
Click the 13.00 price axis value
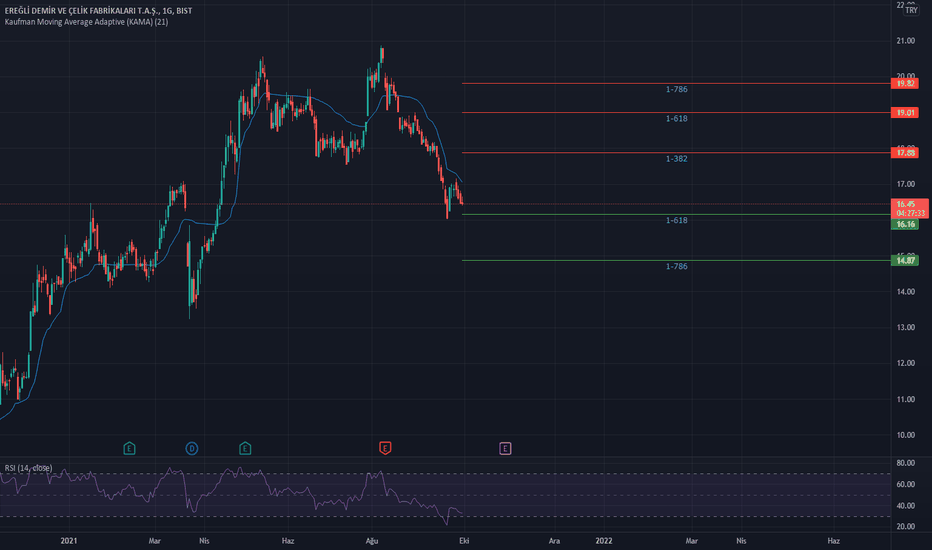click(x=906, y=328)
